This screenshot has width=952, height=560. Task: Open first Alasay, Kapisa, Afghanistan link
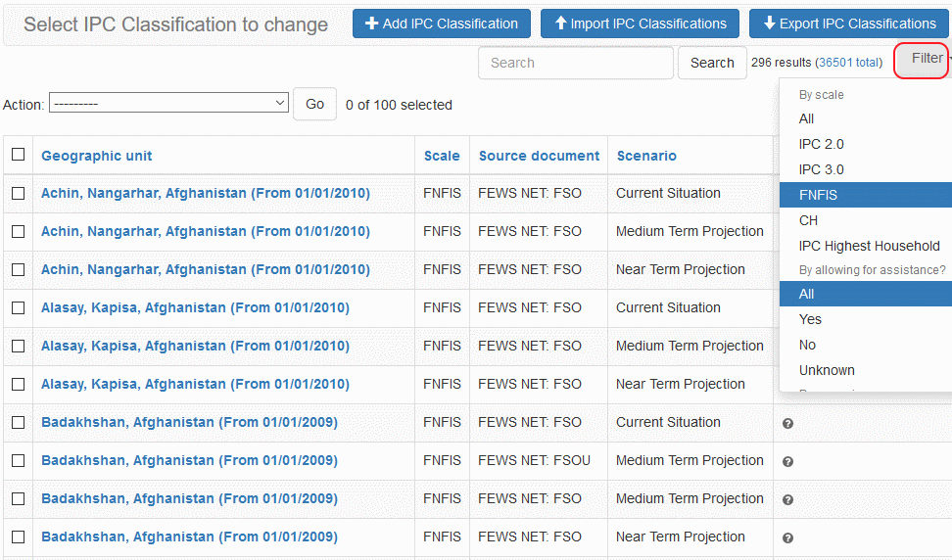click(195, 307)
